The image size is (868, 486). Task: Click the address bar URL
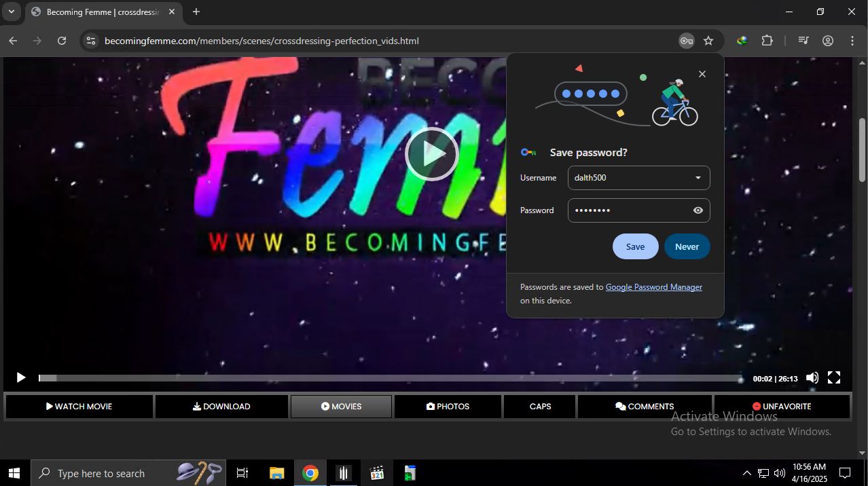point(261,41)
